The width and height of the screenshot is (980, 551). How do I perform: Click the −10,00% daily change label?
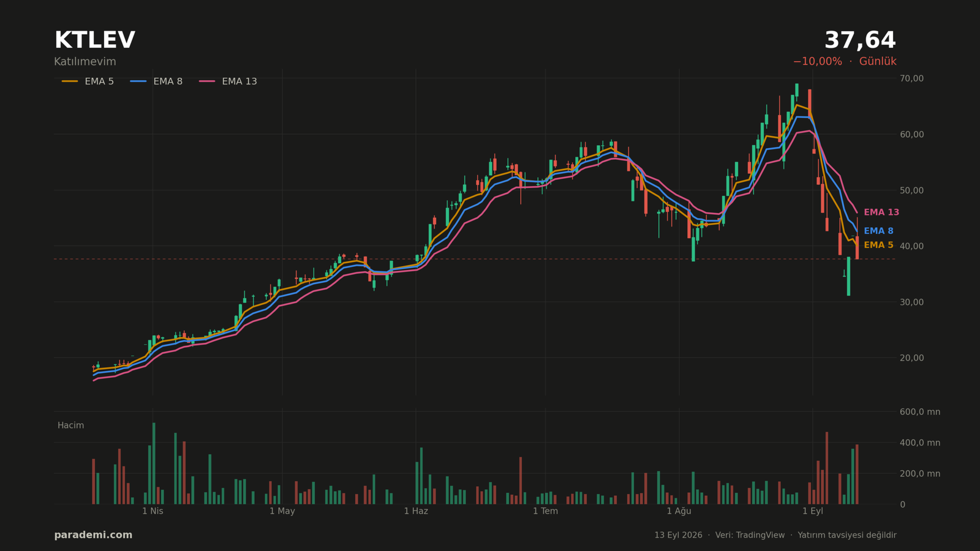817,61
